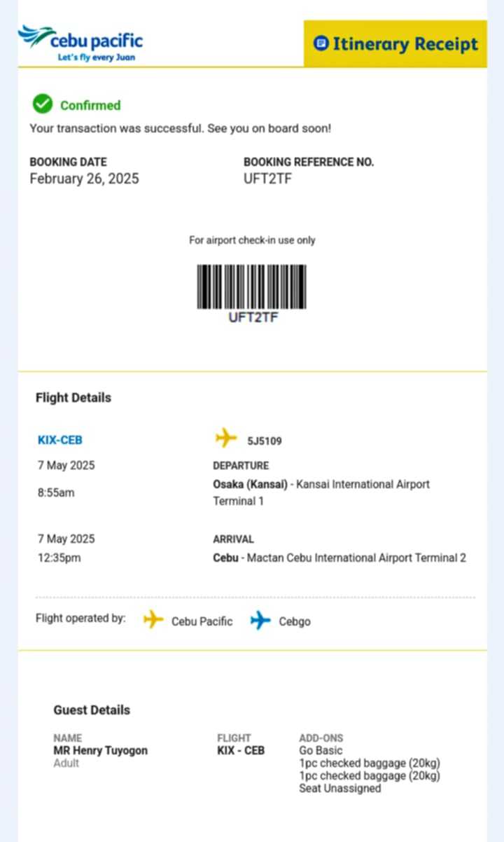
Task: Click the booking reference number UFT2TF
Action: coord(268,179)
